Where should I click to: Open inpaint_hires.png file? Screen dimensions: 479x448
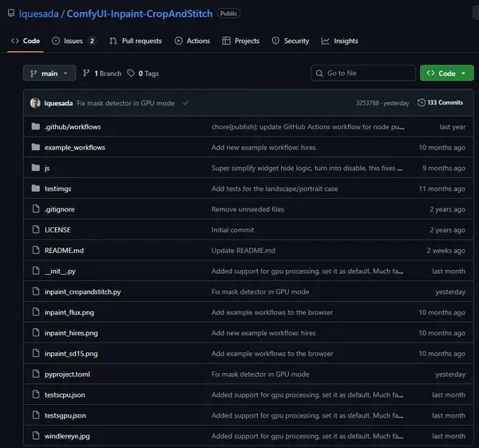pyautogui.click(x=71, y=333)
